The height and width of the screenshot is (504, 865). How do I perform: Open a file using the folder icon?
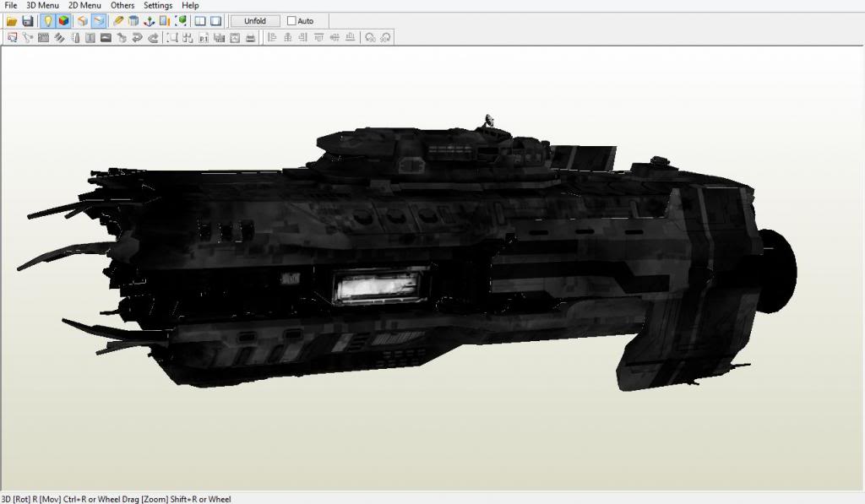tap(12, 21)
